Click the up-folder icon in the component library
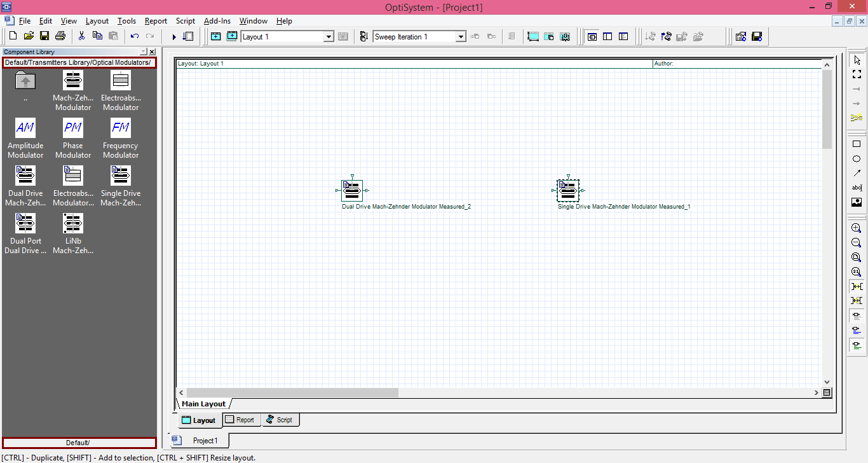This screenshot has width=868, height=463. coord(25,80)
